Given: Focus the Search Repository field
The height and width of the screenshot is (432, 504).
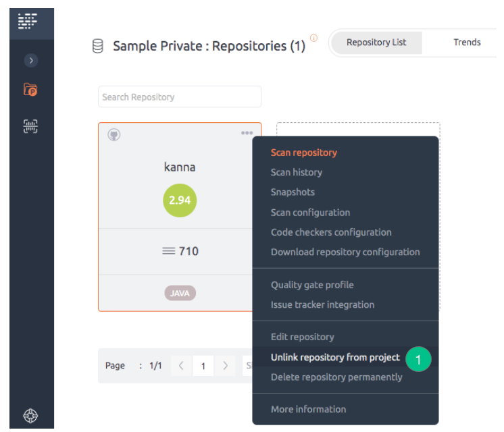Looking at the screenshot, I should click(180, 97).
